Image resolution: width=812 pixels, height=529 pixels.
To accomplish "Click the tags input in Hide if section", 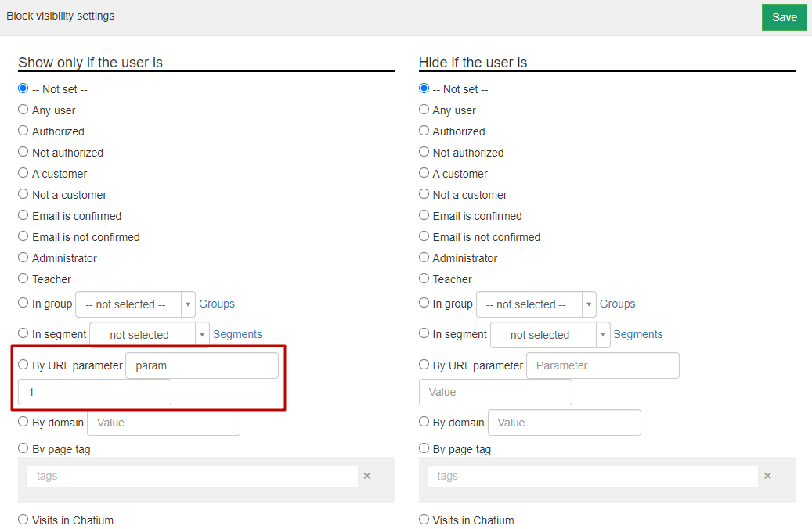I will pyautogui.click(x=593, y=476).
